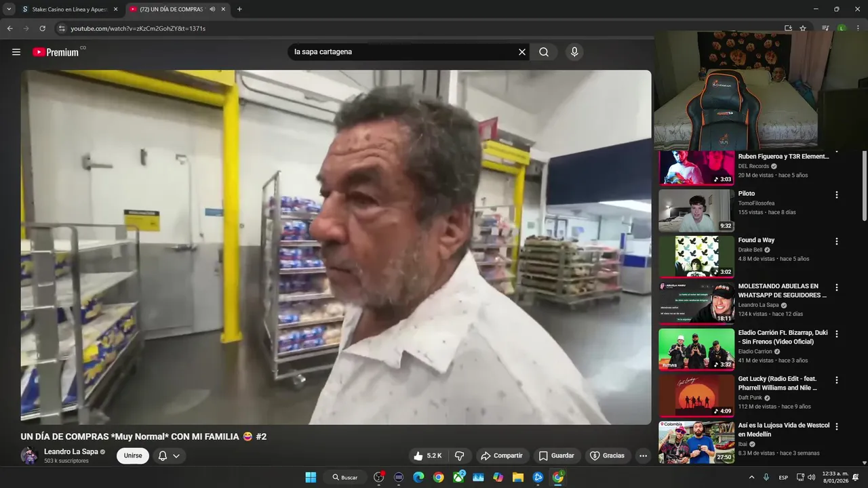Reload the YouTube page

point(42,28)
